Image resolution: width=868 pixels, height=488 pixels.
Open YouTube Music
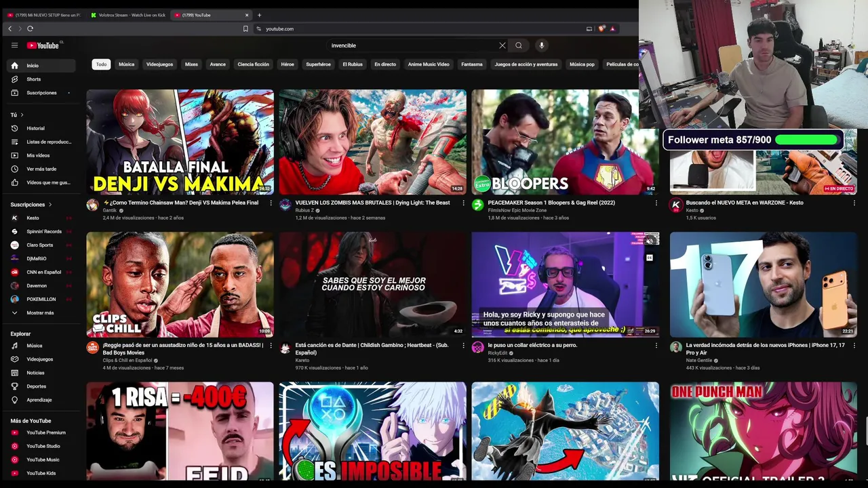click(x=41, y=460)
